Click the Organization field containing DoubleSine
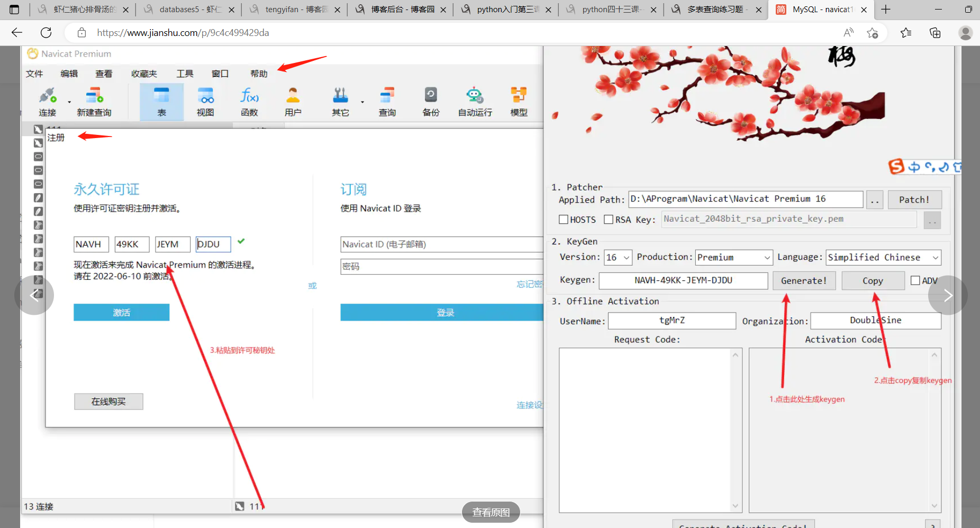The height and width of the screenshot is (528, 980). coord(876,321)
